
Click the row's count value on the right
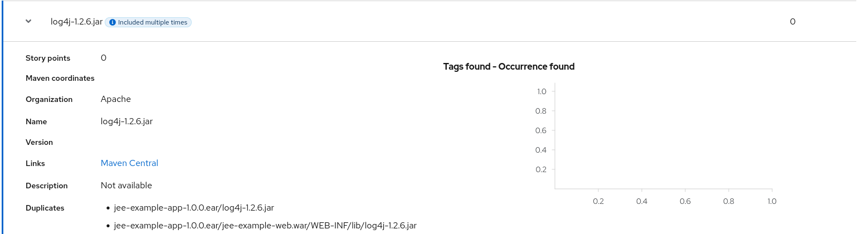coord(792,22)
